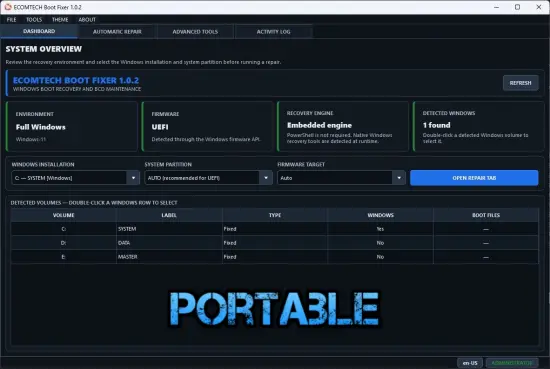550x369 pixels.
Task: Click the Administrator status badge
Action: click(512, 363)
